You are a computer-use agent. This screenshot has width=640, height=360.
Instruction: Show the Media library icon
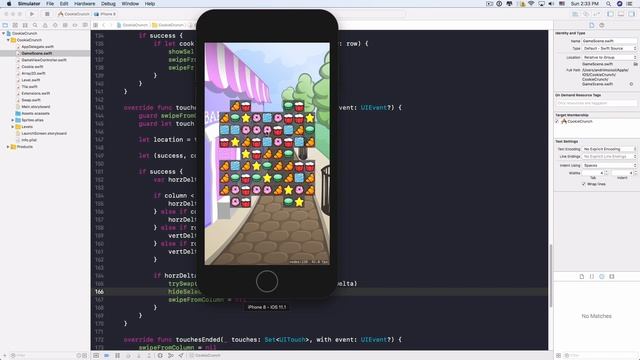point(611,276)
